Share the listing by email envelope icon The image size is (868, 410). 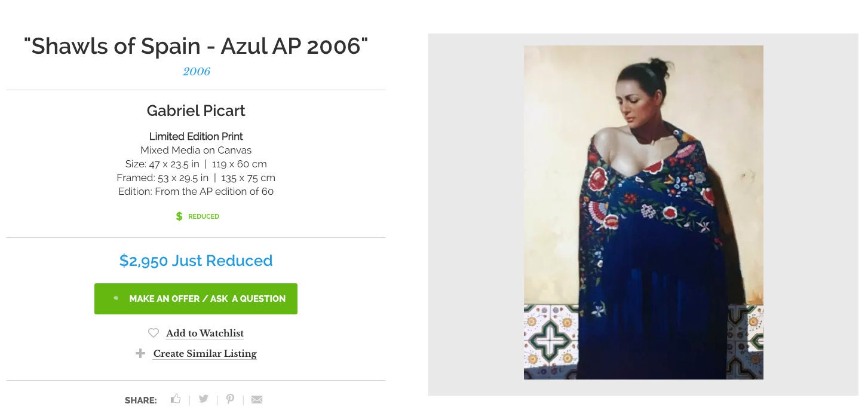(257, 399)
